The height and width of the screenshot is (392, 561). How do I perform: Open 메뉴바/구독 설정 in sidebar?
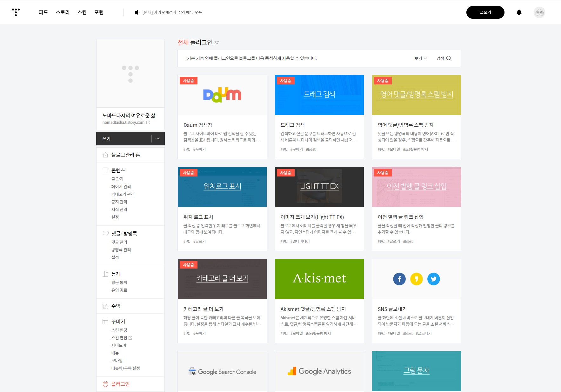pyautogui.click(x=125, y=368)
